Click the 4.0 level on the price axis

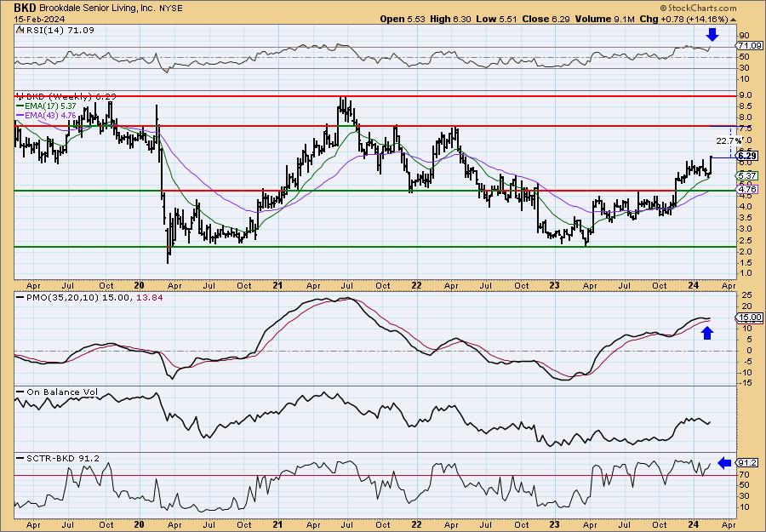click(x=746, y=206)
